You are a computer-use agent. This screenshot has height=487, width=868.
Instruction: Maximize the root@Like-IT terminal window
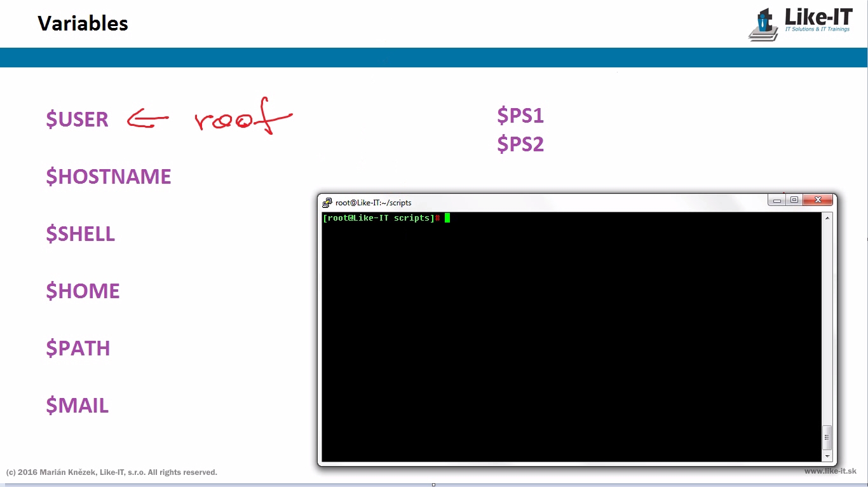(x=794, y=200)
